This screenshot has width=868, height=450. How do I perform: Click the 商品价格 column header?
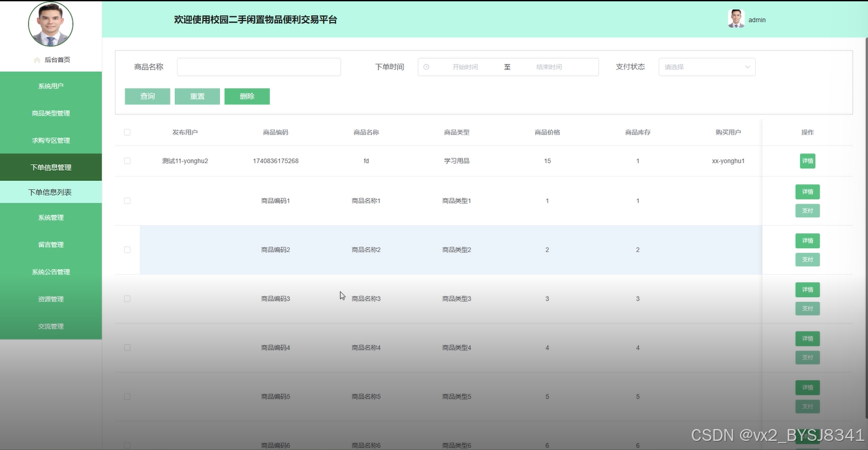click(547, 132)
